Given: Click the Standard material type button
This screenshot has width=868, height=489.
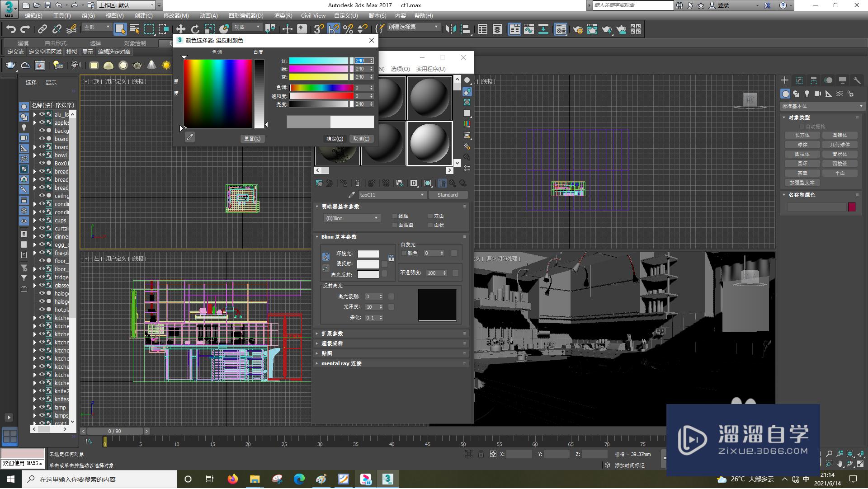Looking at the screenshot, I should pos(448,195).
